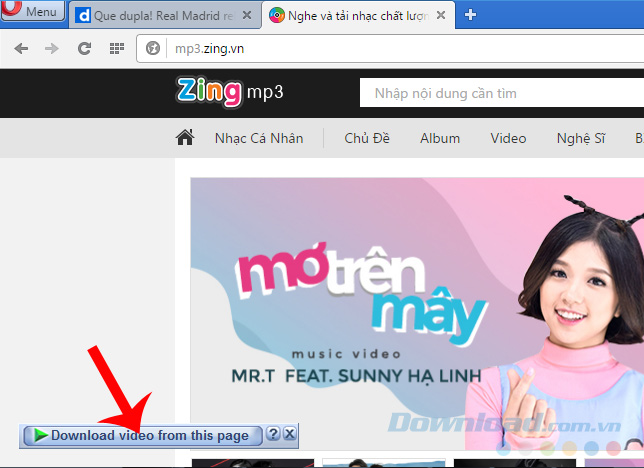Image resolution: width=644 pixels, height=468 pixels.
Task: Click the site info globe icon
Action: pyautogui.click(x=153, y=48)
